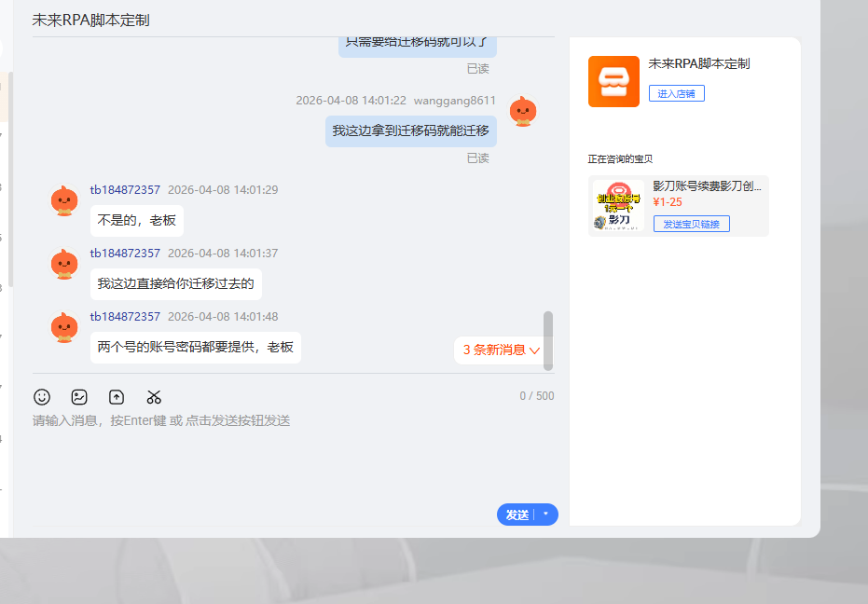Image resolution: width=868 pixels, height=604 pixels.
Task: Switch to the 未来RPA脚本定制 conversation title
Action: (93, 18)
